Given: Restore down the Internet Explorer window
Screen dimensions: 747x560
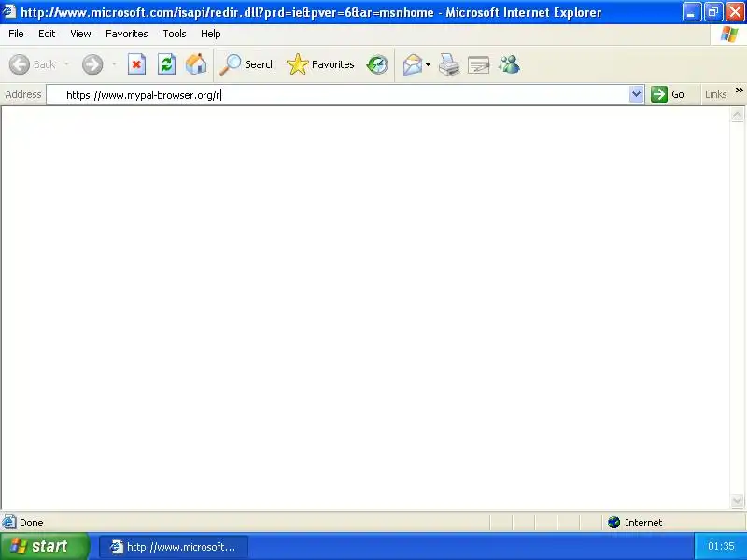Looking at the screenshot, I should tap(713, 12).
